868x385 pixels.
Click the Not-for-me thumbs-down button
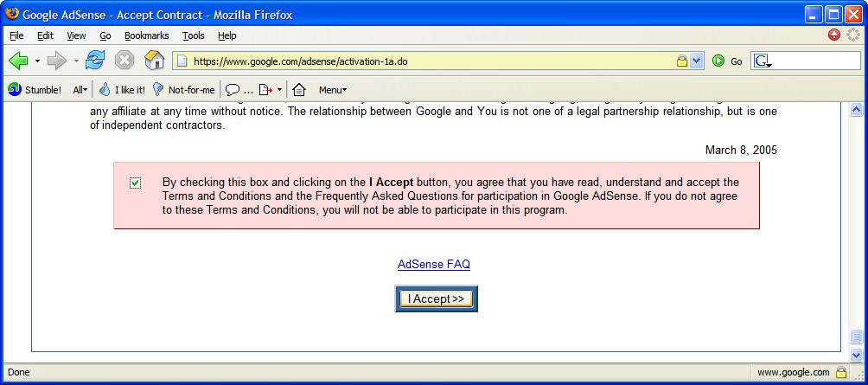(184, 90)
